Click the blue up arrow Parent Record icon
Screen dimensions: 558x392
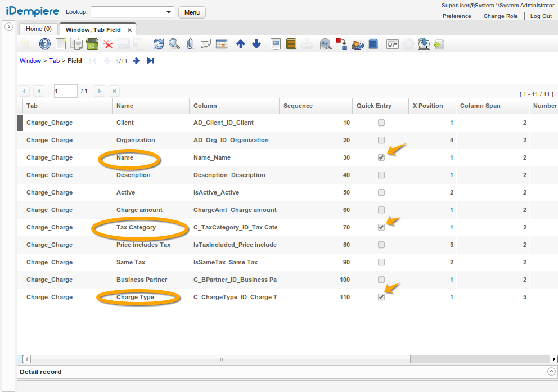[241, 44]
